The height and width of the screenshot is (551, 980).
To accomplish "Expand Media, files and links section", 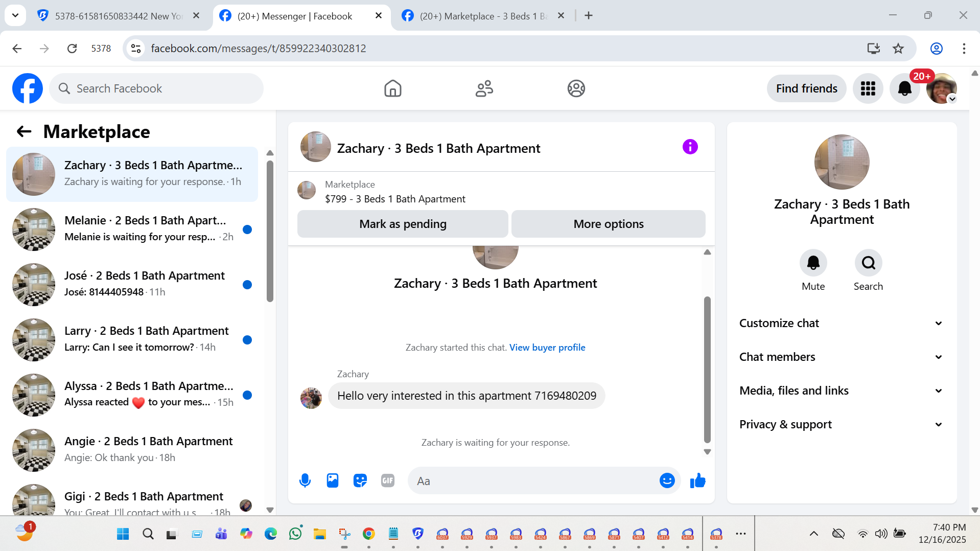I will [842, 391].
